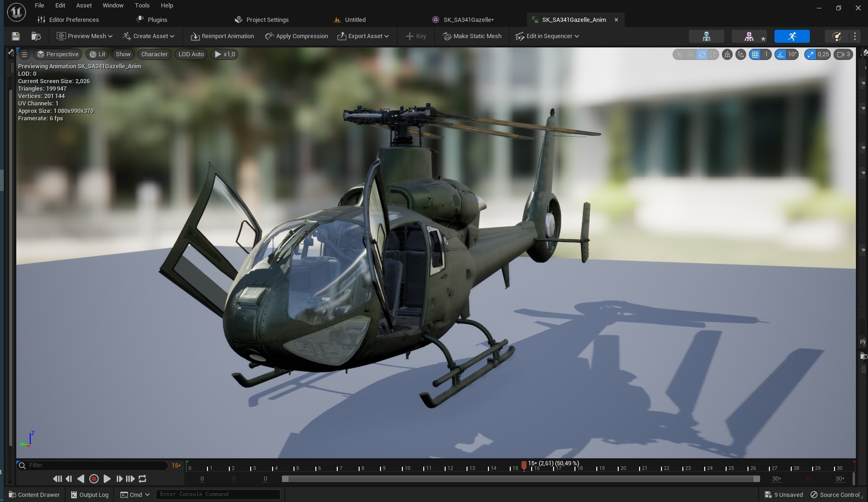This screenshot has width=868, height=502.
Task: Toggle grid snapping in the viewport
Action: [x=755, y=54]
